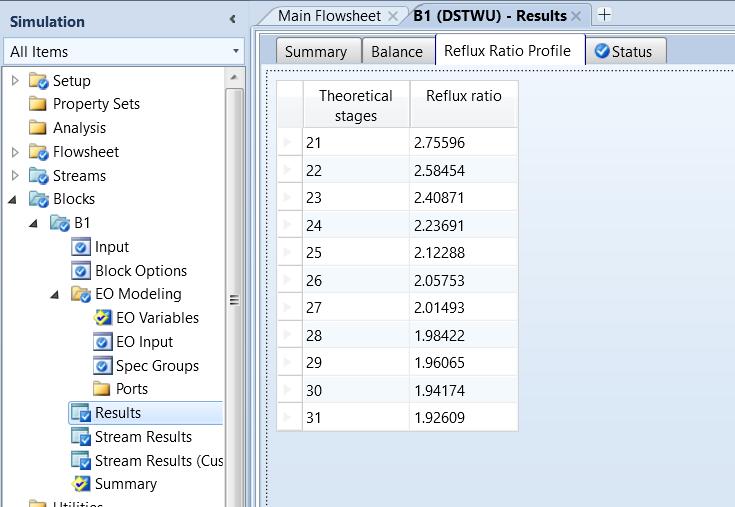This screenshot has height=507, width=735.
Task: Click the Reflux ratio column header
Action: [463, 96]
